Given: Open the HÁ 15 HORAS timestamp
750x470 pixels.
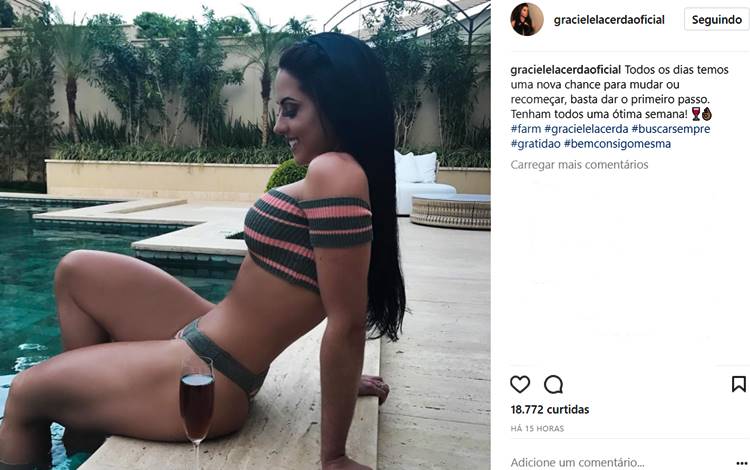Looking at the screenshot, I should click(537, 428).
